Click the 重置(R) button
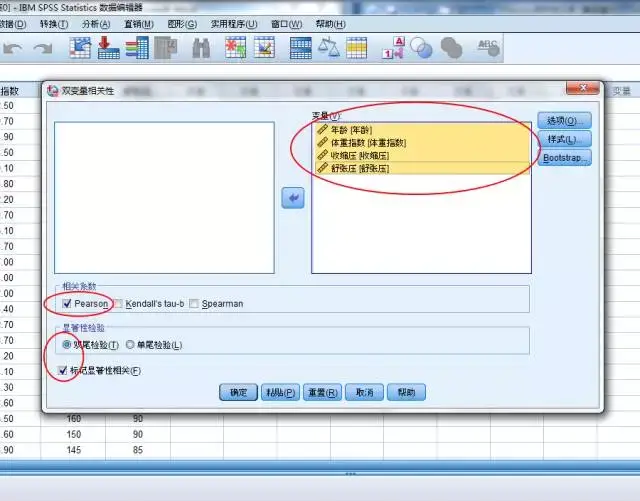 point(322,392)
